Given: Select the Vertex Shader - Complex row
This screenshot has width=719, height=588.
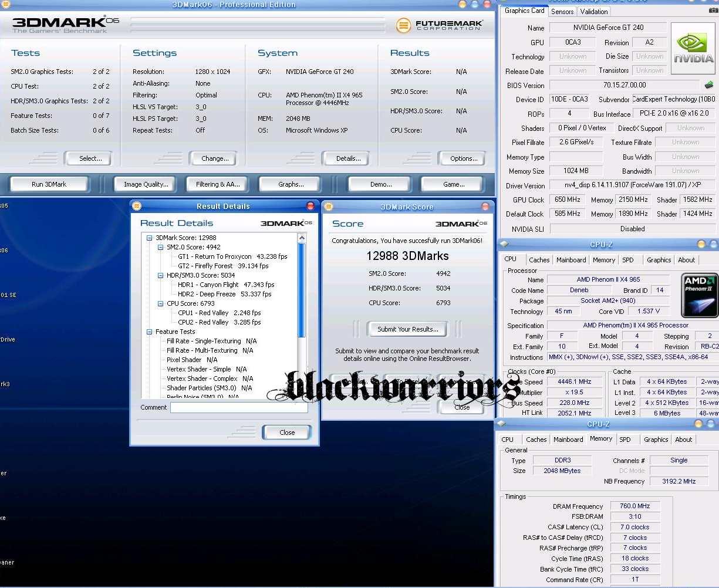Looking at the screenshot, I should click(210, 379).
